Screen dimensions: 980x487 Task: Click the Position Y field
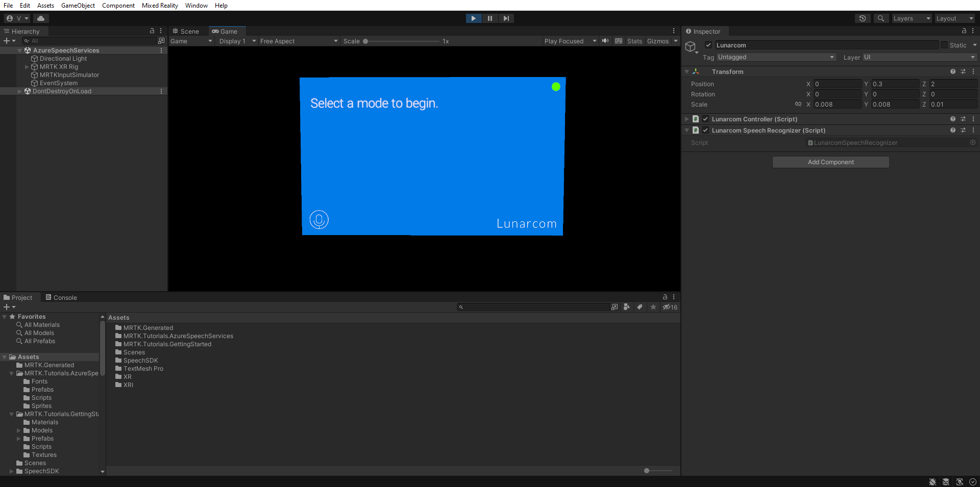[895, 84]
